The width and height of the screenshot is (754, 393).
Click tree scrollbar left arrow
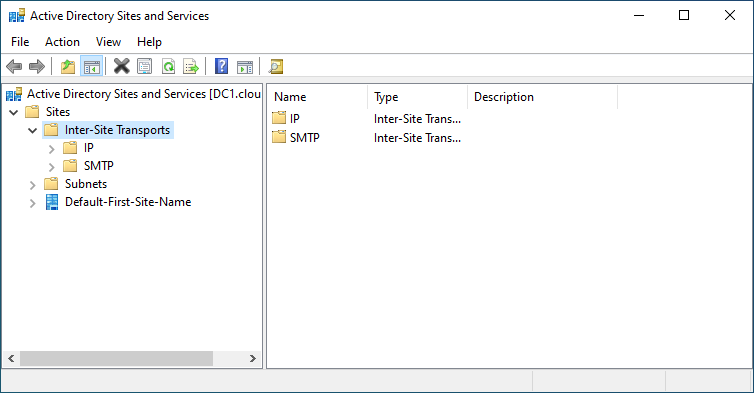click(x=11, y=358)
